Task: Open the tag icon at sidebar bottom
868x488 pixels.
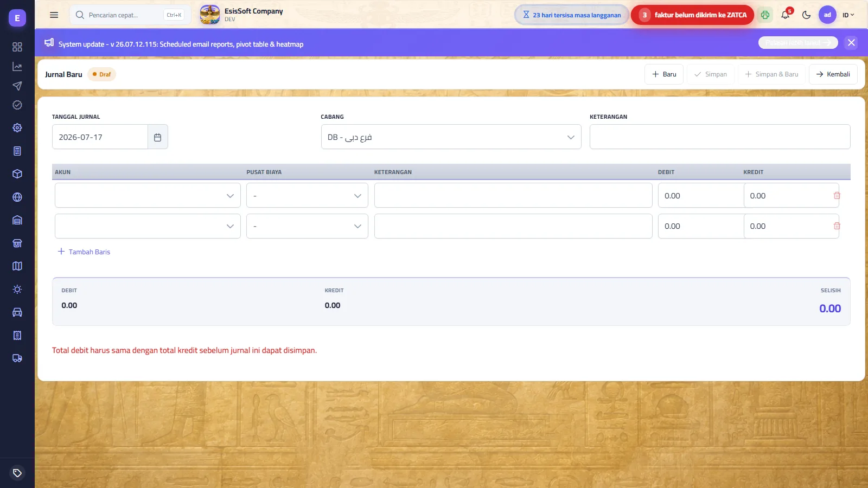Action: (x=17, y=473)
